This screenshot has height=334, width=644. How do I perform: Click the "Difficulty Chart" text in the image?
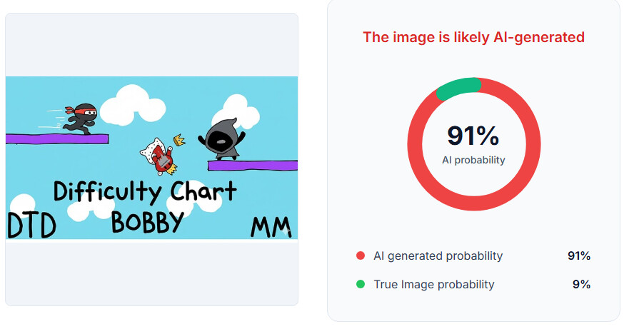[x=144, y=191]
